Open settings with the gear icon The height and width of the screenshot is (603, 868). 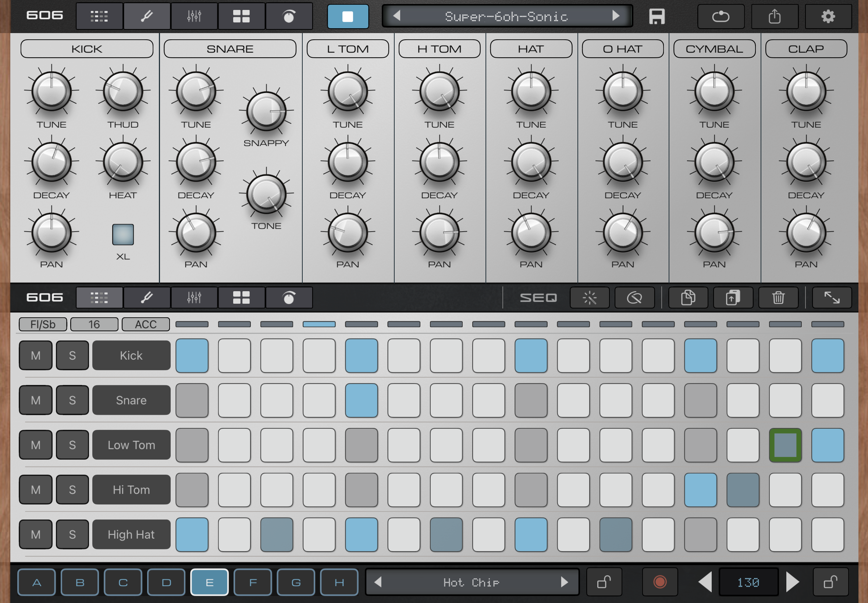[x=828, y=16]
